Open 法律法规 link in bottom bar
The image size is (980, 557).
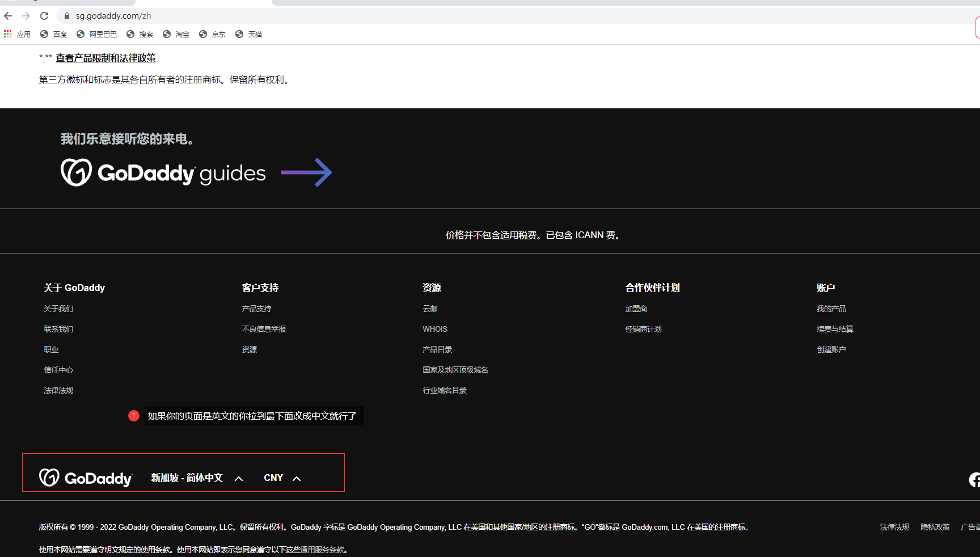click(x=894, y=527)
